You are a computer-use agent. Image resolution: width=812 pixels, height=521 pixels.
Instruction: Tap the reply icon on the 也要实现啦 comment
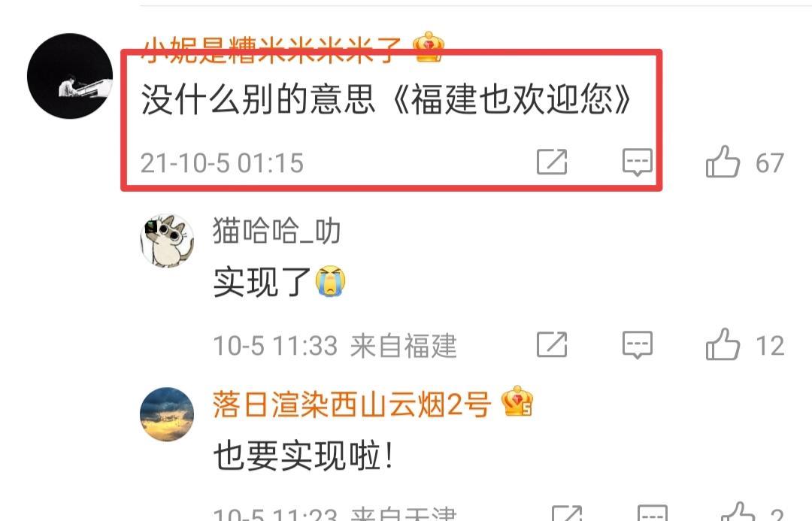click(x=653, y=513)
